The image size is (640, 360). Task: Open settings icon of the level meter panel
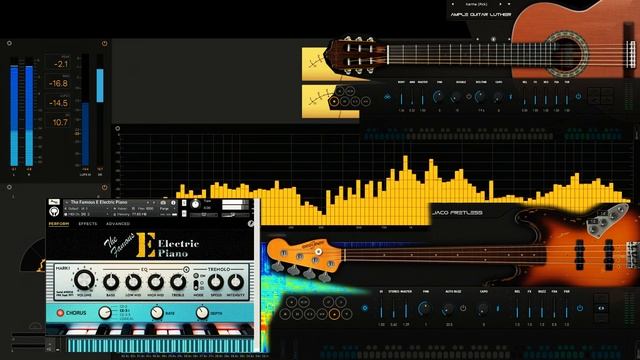tap(9, 43)
